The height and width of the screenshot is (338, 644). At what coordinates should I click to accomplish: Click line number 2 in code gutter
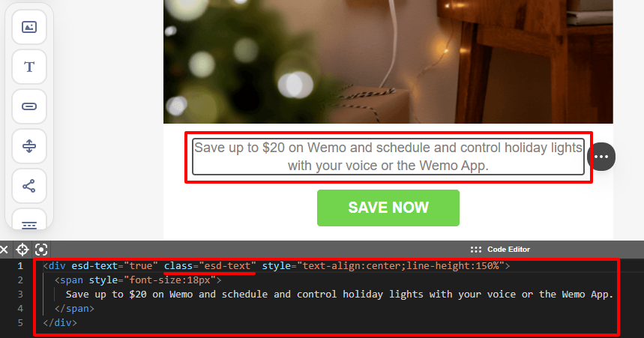point(20,280)
